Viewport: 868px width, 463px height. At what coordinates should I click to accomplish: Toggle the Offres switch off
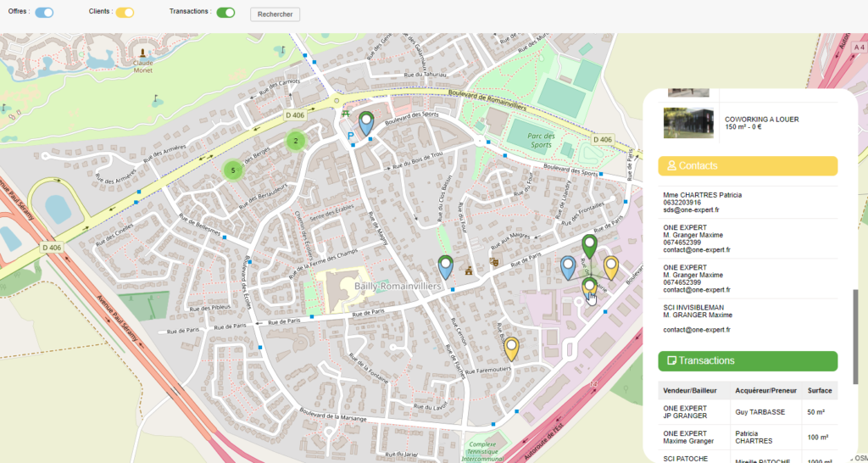[44, 13]
